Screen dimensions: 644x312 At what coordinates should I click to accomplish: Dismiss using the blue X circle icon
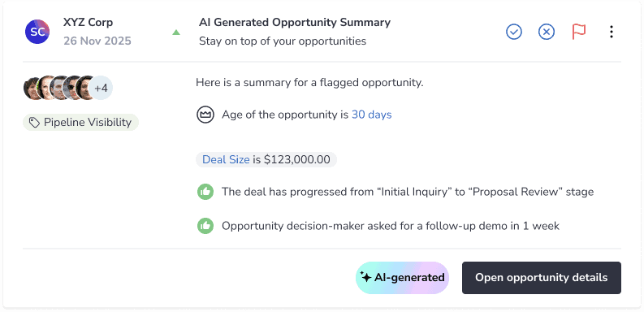547,32
